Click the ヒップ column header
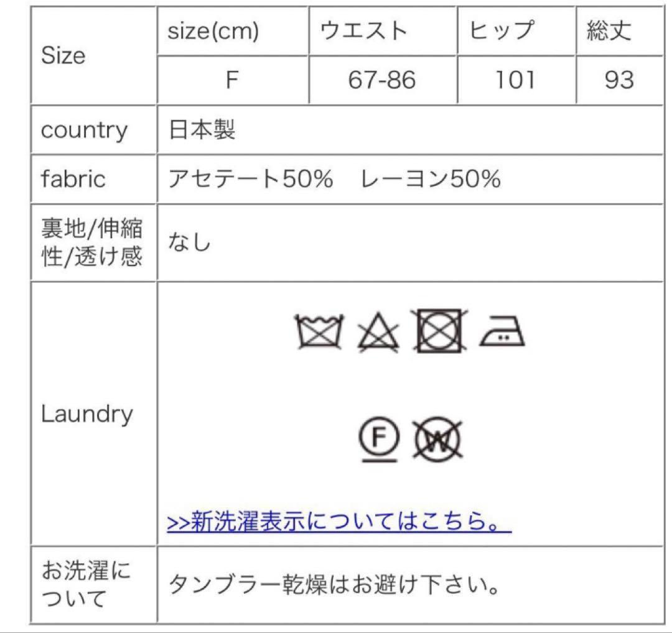The image size is (672, 633). coord(516,31)
